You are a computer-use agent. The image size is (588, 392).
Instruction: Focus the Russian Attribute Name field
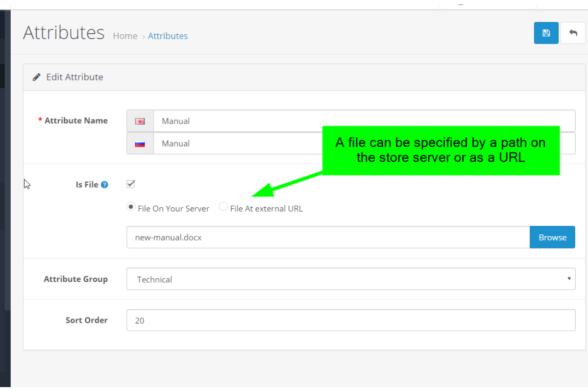coord(235,144)
